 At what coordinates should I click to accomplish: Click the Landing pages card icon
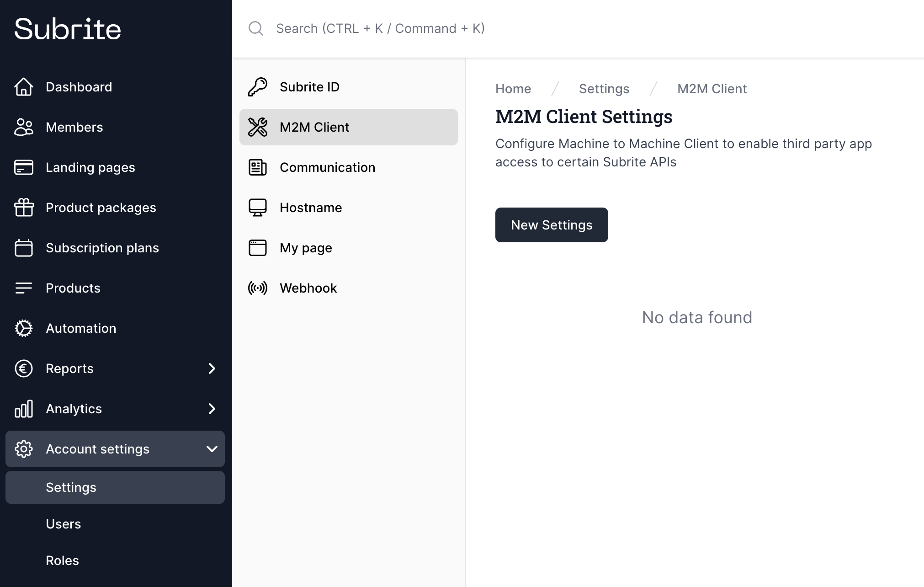click(24, 167)
